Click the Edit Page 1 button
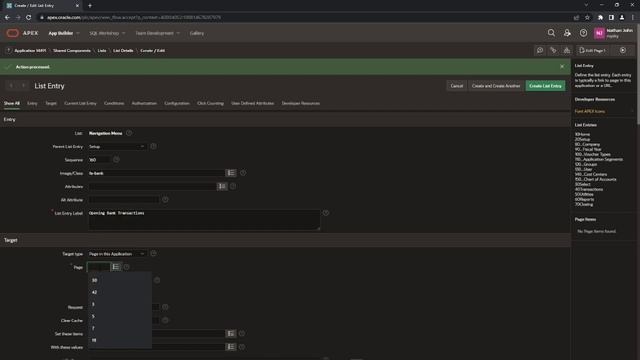Viewport: 640px width, 360px height. pyautogui.click(x=592, y=50)
